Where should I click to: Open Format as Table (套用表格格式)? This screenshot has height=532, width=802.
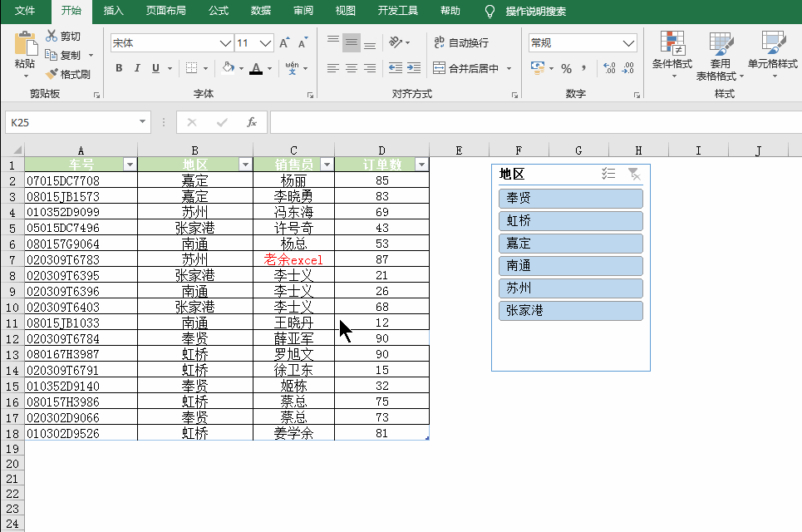(x=721, y=56)
